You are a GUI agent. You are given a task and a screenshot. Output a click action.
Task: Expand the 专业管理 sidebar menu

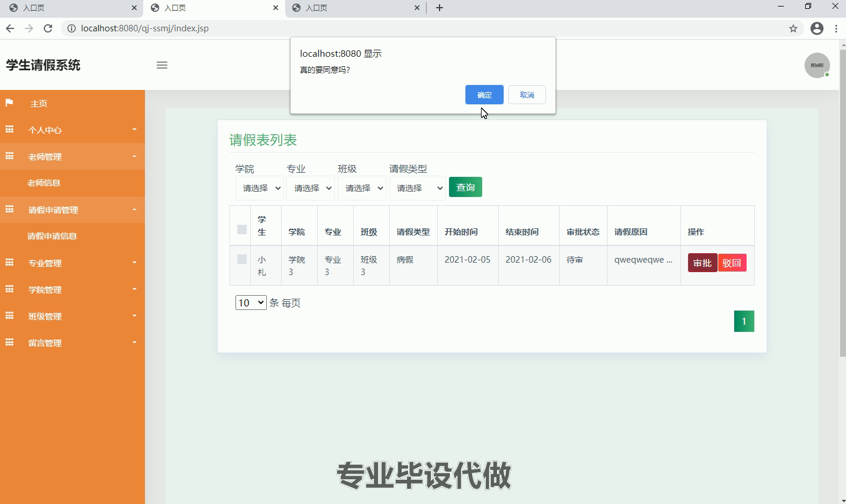72,263
